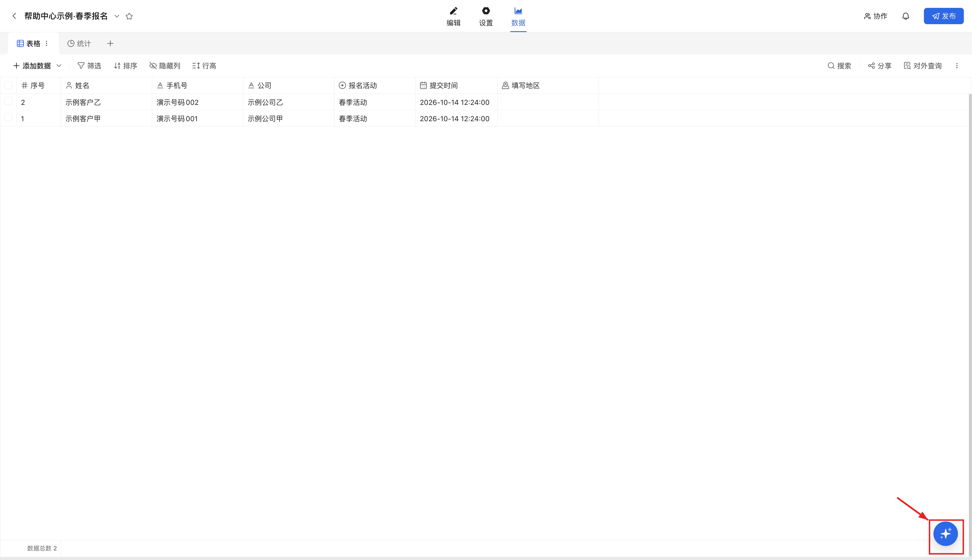Screen dimensions: 972x560
Task: Click the 发布 publish button
Action: point(944,16)
